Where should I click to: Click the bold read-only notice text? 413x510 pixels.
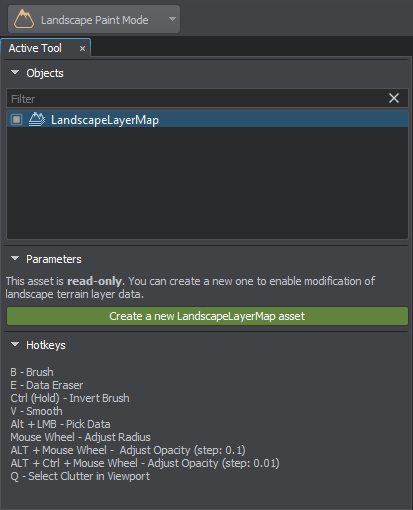point(95,281)
